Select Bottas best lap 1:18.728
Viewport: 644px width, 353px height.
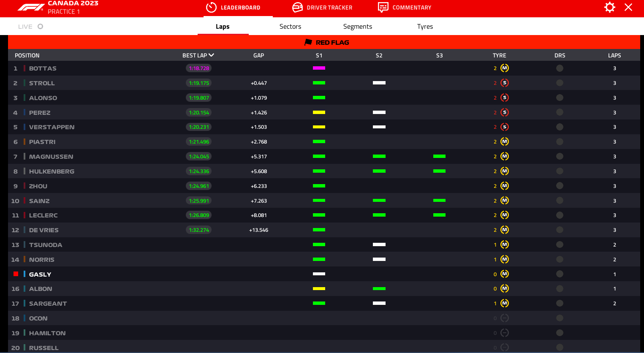(199, 68)
